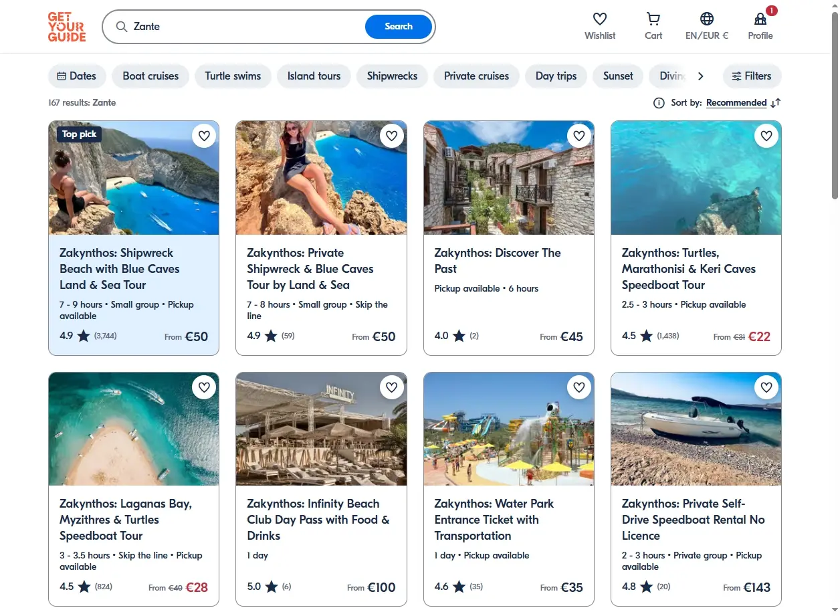Image resolution: width=840 pixels, height=616 pixels.
Task: Click the sort info icon
Action: [659, 103]
